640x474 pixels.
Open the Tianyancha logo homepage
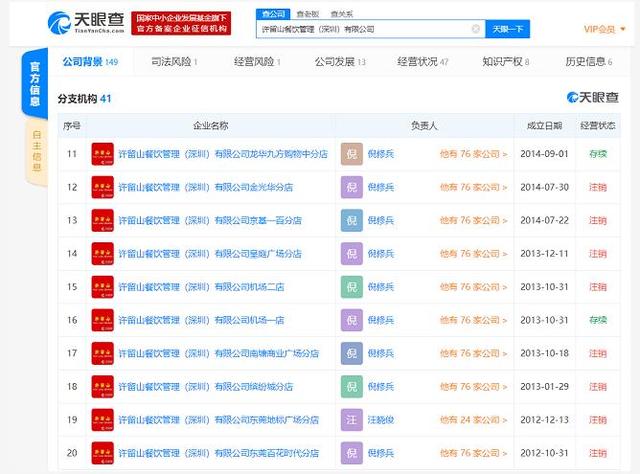tap(86, 23)
